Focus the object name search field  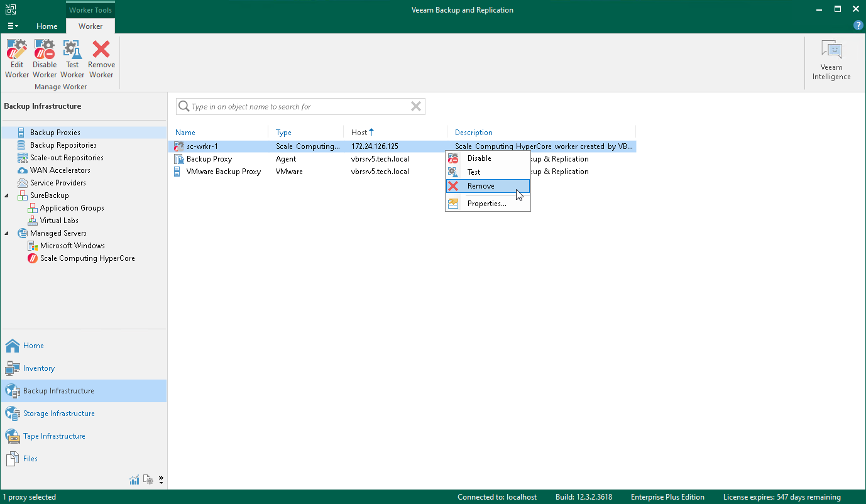pos(299,106)
